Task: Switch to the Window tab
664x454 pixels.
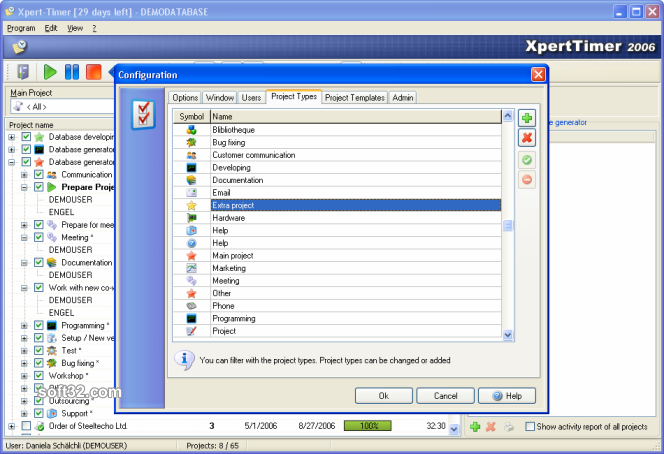Action: 220,98
